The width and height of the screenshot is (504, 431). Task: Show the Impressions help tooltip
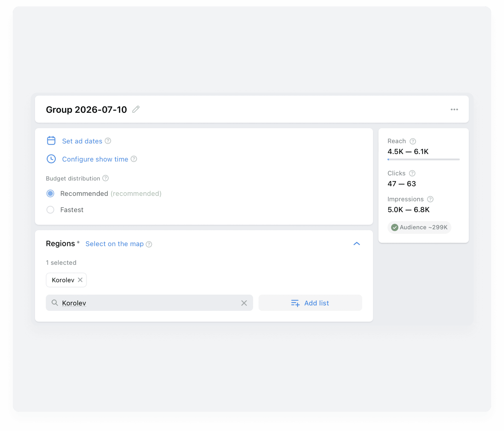[430, 199]
